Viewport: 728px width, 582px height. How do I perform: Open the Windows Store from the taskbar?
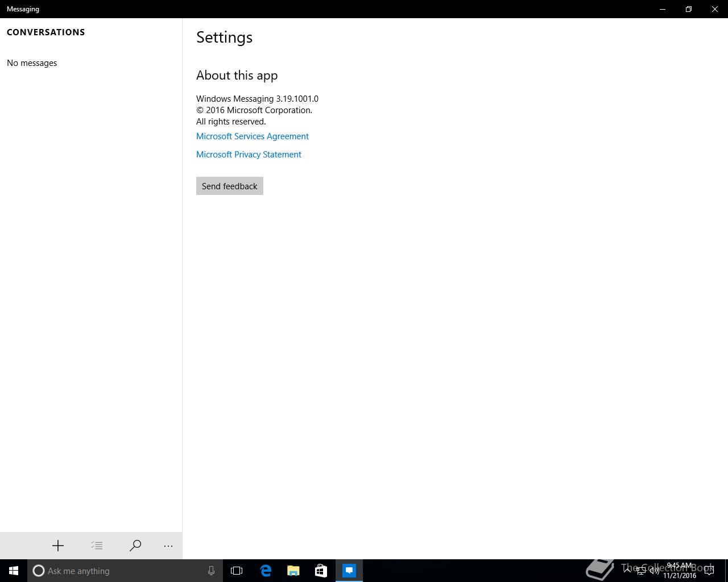(321, 571)
